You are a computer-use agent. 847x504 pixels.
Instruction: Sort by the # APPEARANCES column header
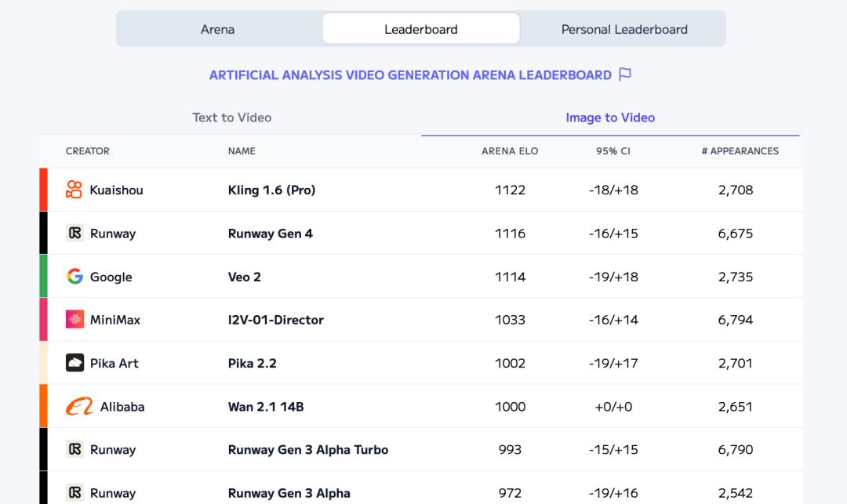coord(740,151)
